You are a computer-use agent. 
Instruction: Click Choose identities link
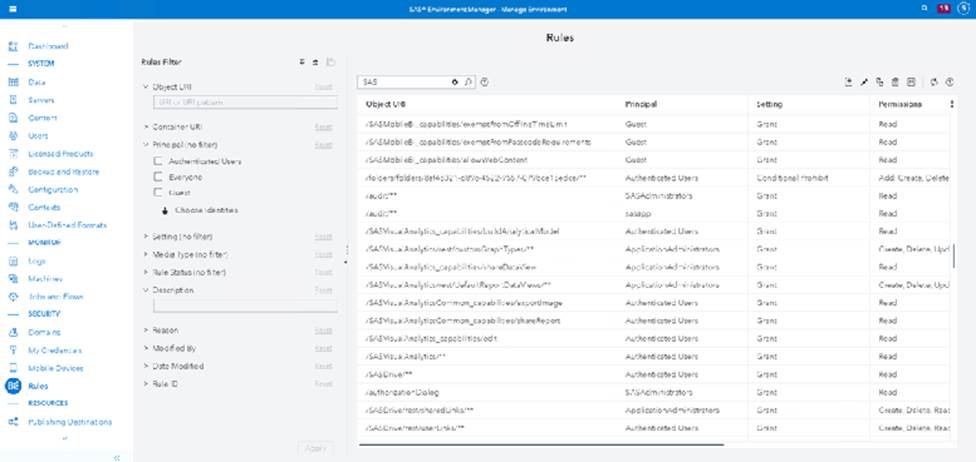click(x=206, y=210)
